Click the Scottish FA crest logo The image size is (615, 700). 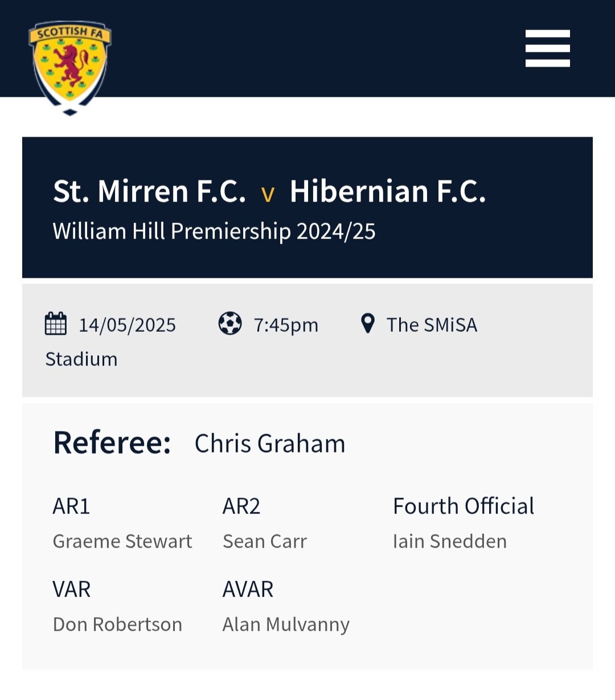point(70,68)
